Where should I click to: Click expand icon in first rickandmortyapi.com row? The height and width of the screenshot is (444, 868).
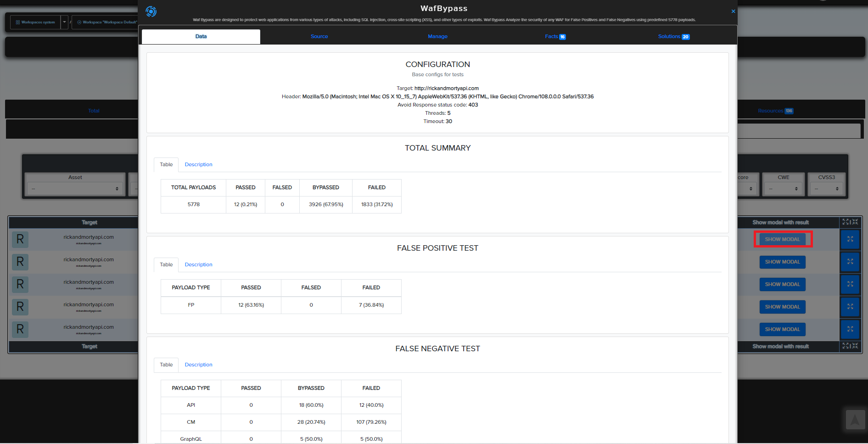(850, 239)
